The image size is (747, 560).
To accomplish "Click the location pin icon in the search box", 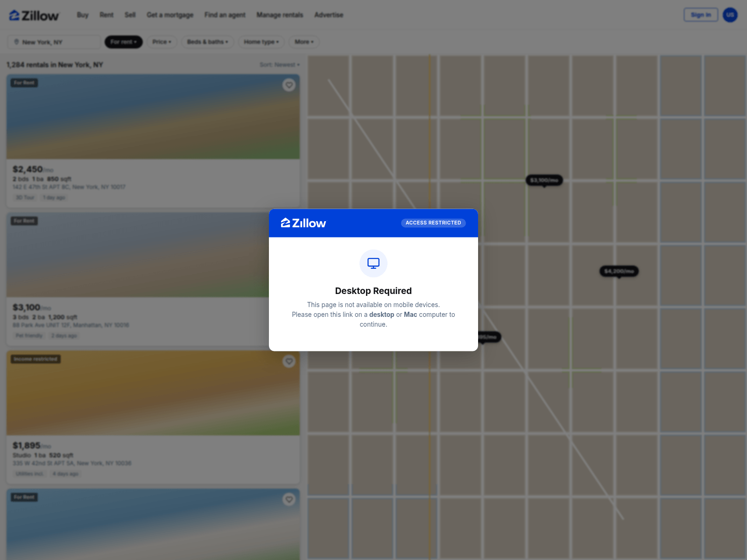I will click(17, 42).
